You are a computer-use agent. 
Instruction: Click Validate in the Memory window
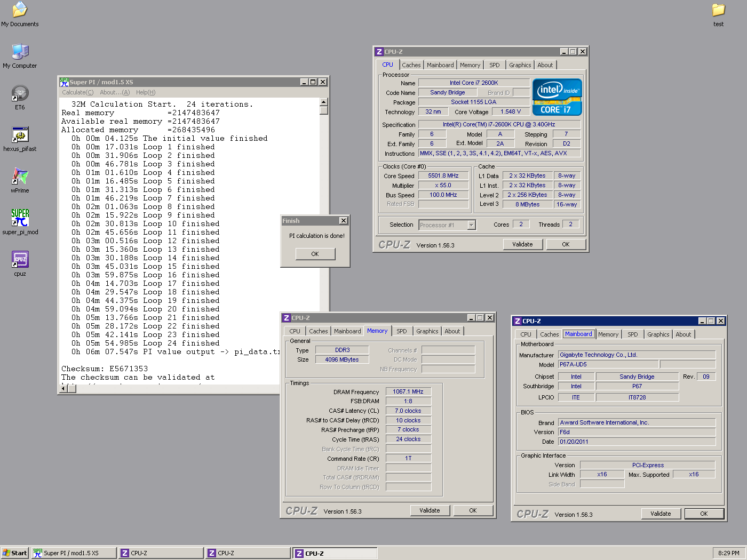tap(430, 510)
